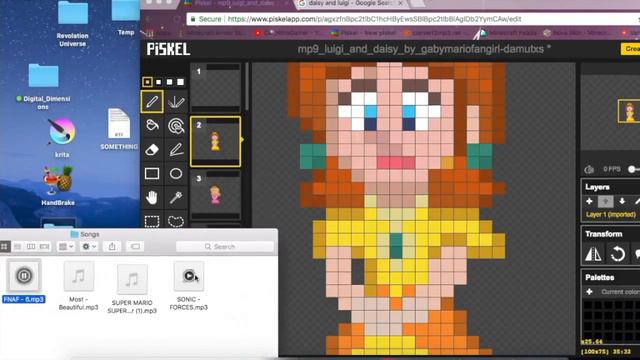Select the Temp desktop folder
The width and height of the screenshot is (640, 360).
click(126, 18)
